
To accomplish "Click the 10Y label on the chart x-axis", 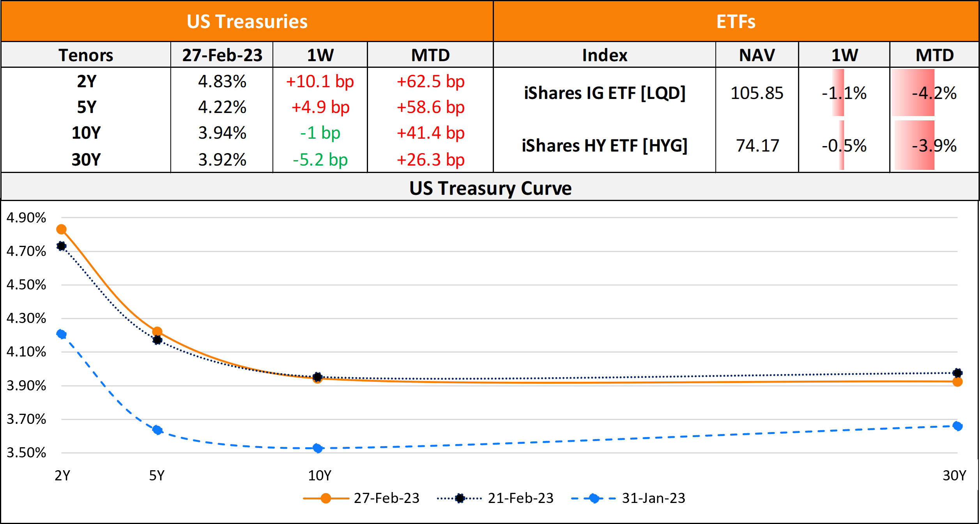I will coord(320,476).
